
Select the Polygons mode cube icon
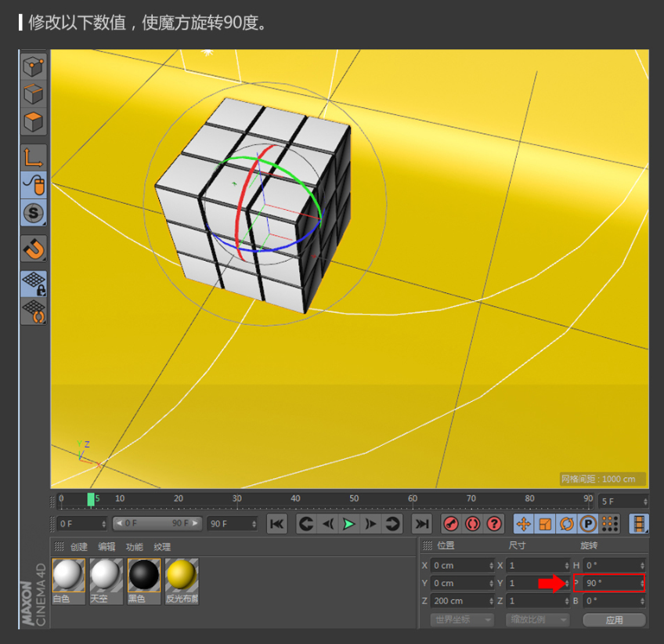(x=34, y=122)
